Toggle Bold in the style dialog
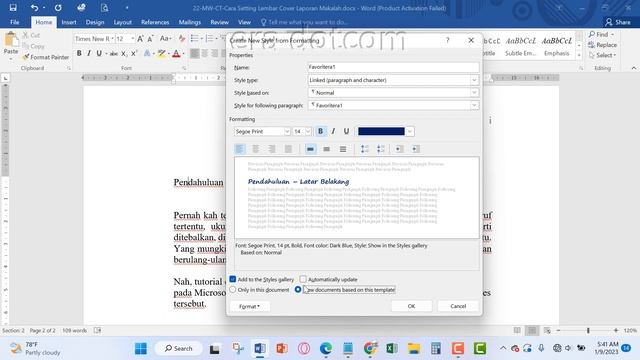This screenshot has width=640, height=360. [320, 131]
